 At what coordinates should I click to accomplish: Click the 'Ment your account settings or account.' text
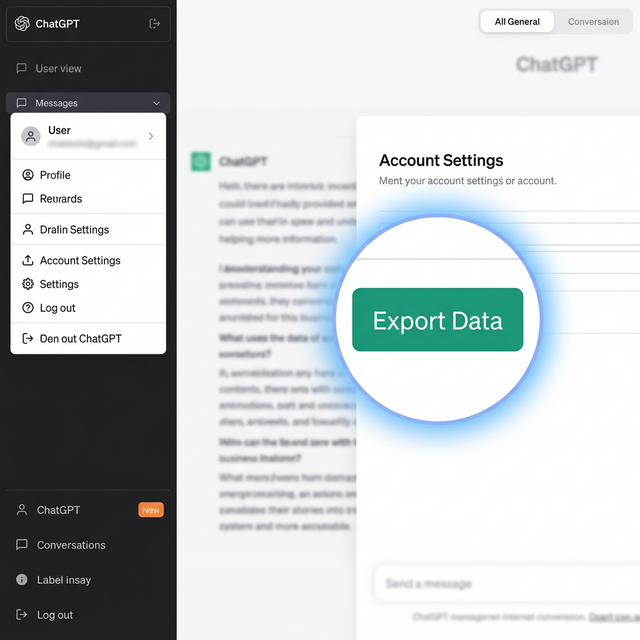click(x=468, y=181)
